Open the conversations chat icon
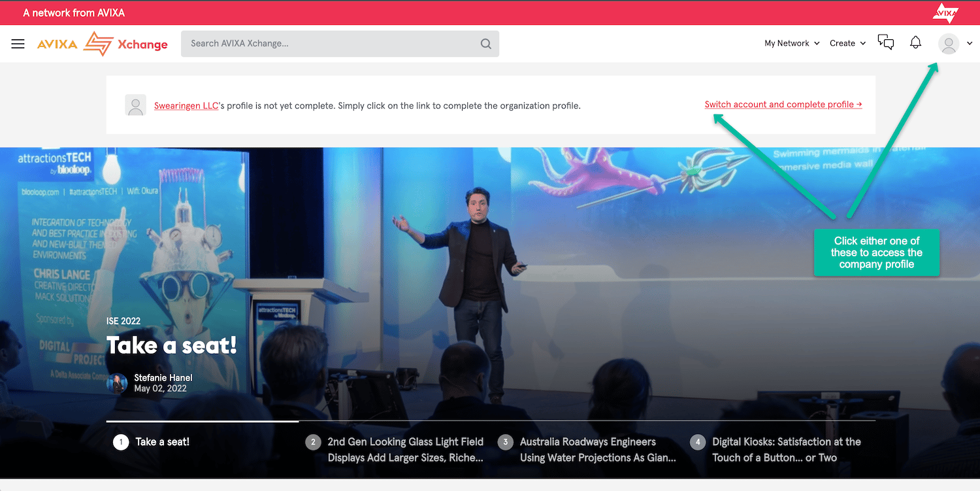980x491 pixels. [x=886, y=42]
